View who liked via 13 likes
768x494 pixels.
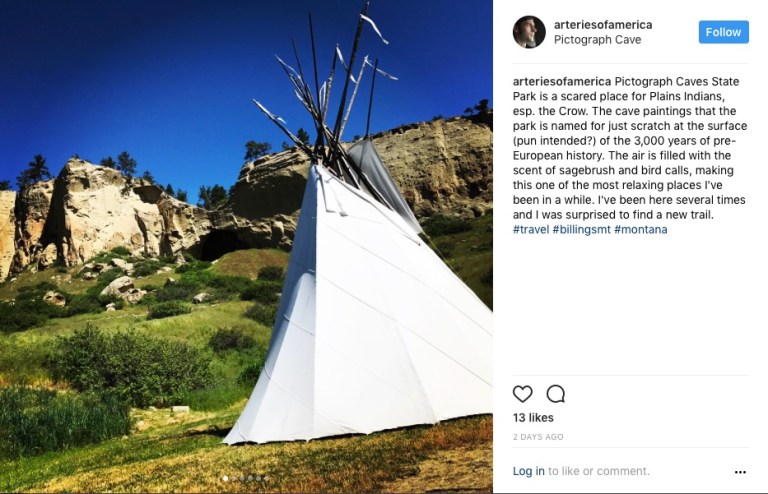coord(533,418)
